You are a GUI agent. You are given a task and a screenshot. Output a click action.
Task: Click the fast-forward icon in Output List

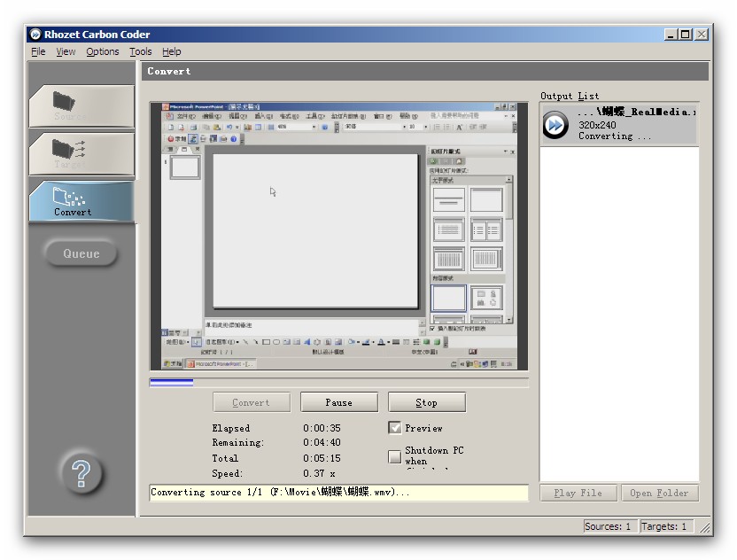click(x=555, y=125)
